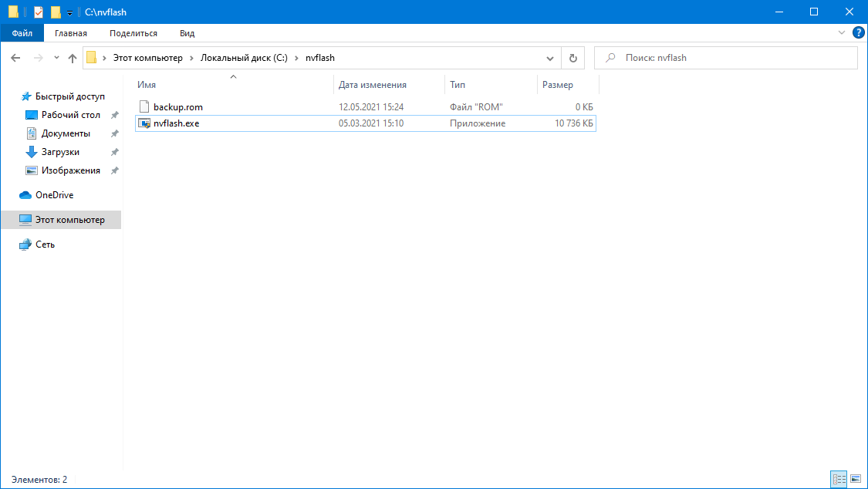Click the 0 КБ size cell

tap(584, 106)
